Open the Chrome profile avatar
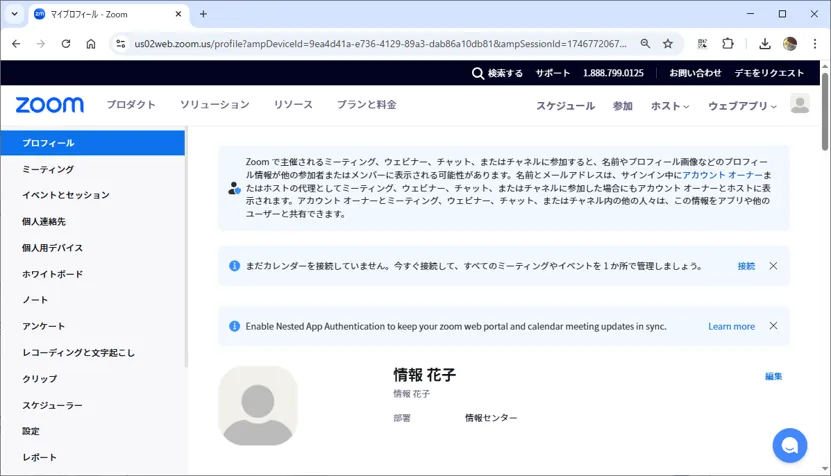 790,44
